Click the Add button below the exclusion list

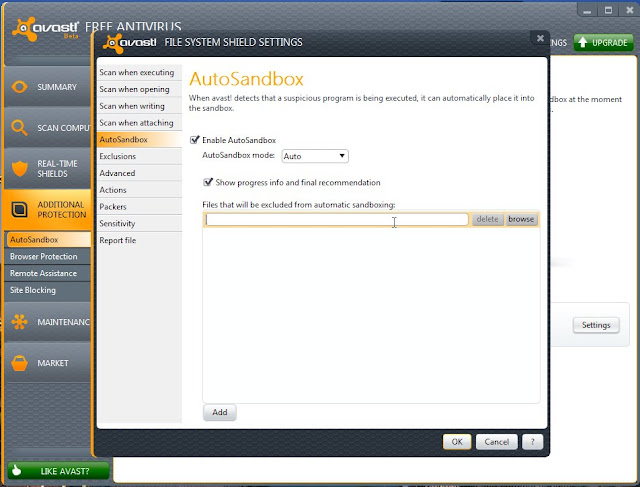pos(220,412)
